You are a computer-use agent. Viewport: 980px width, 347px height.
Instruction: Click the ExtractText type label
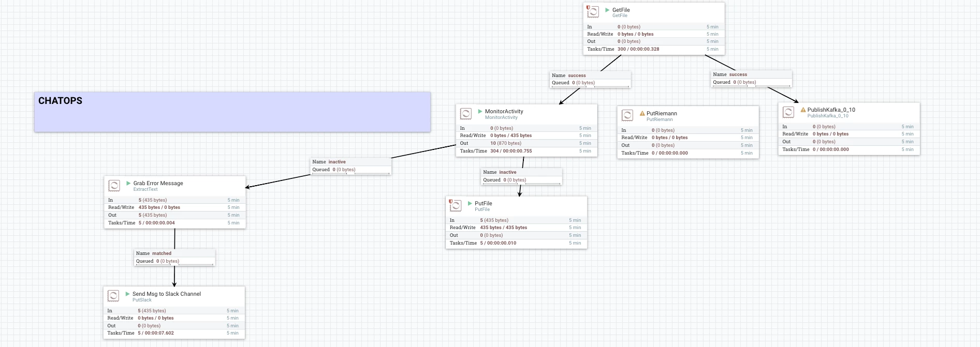tap(145, 189)
